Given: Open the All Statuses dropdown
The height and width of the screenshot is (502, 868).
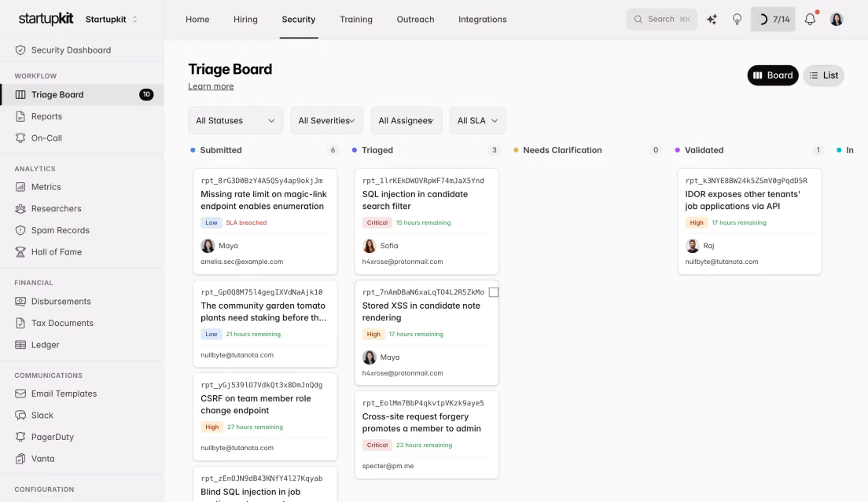Looking at the screenshot, I should click(x=235, y=120).
